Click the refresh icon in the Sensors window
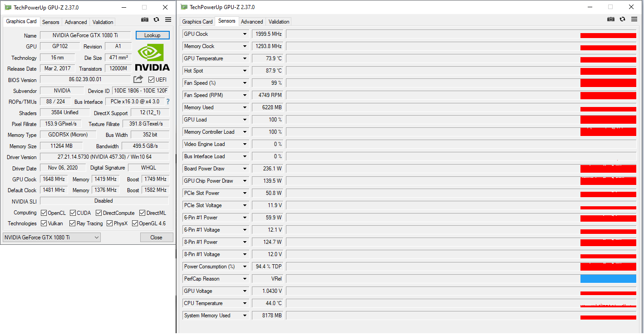 tap(623, 19)
